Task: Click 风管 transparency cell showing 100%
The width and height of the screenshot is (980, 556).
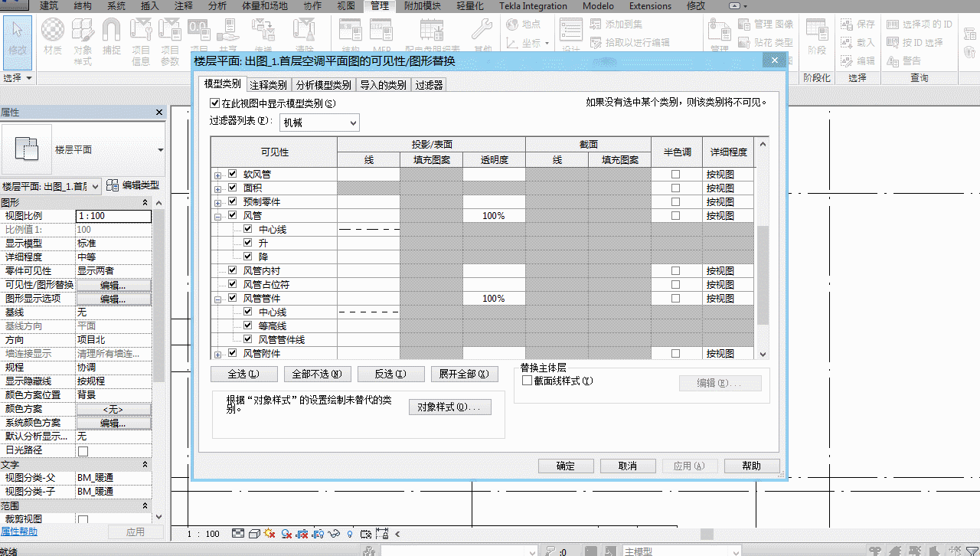Action: (494, 216)
